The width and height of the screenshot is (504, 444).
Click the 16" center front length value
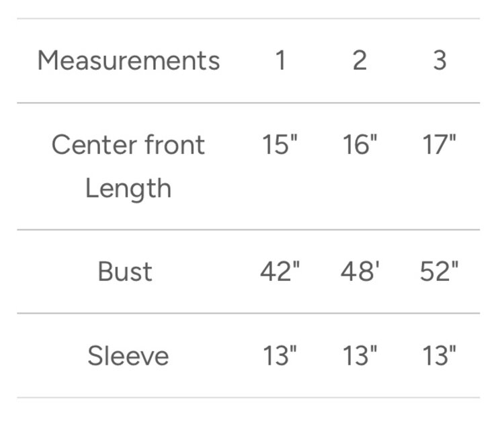tap(360, 144)
